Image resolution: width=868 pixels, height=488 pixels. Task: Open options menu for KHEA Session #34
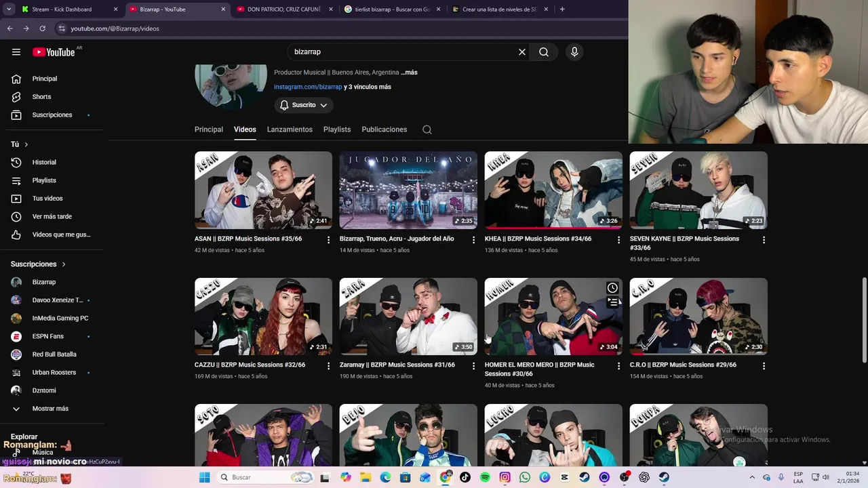tap(618, 240)
